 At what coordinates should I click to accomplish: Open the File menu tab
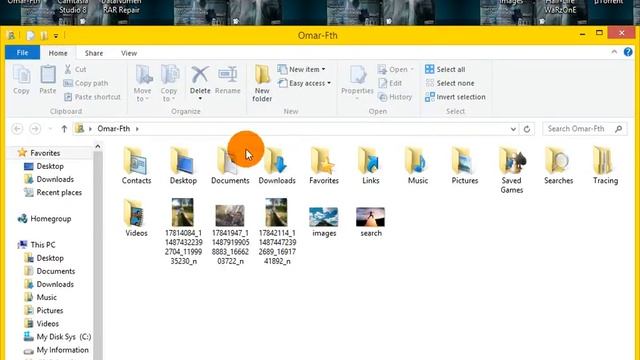click(22, 53)
